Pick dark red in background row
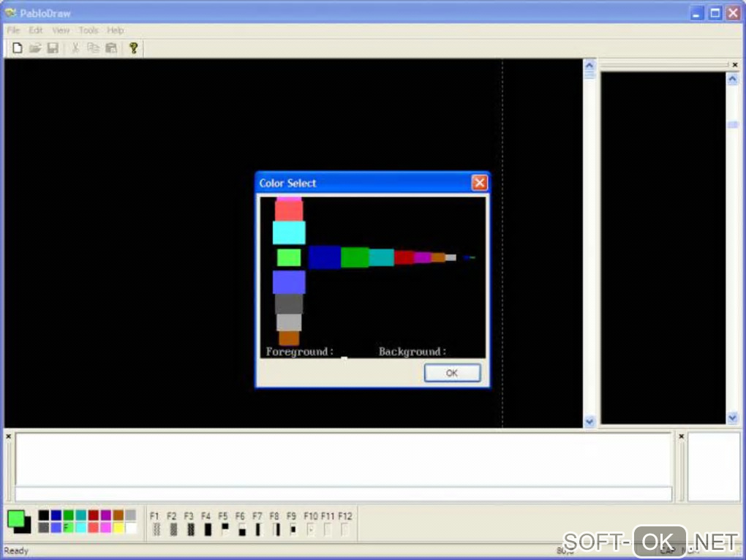The width and height of the screenshot is (746, 560). [404, 257]
